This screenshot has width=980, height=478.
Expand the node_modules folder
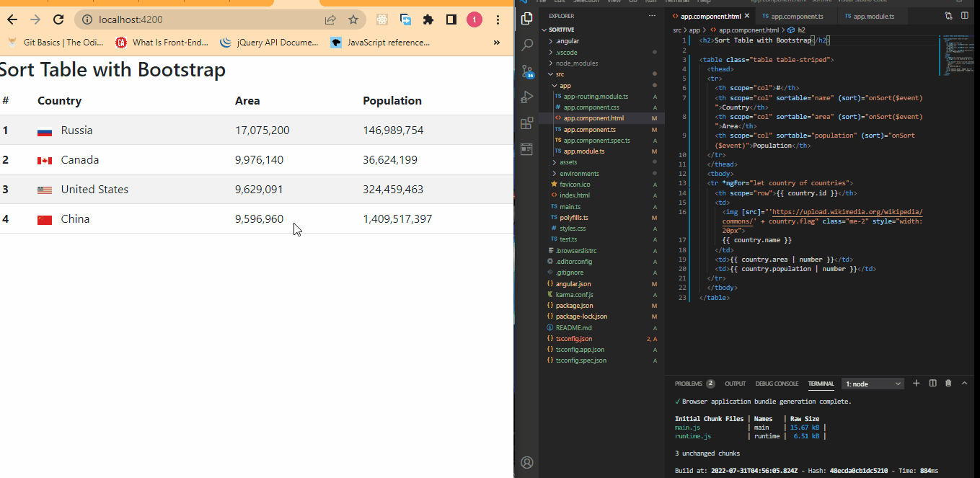pos(575,63)
